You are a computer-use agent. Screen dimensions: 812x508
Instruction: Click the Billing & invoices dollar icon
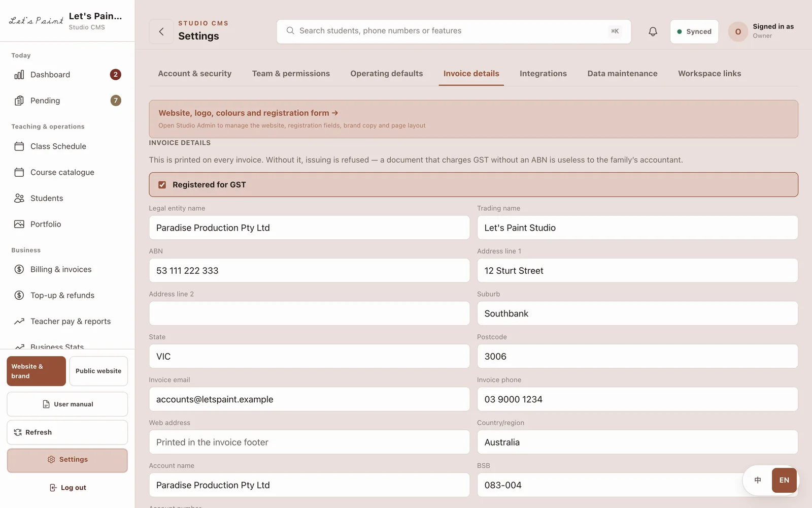coord(19,269)
